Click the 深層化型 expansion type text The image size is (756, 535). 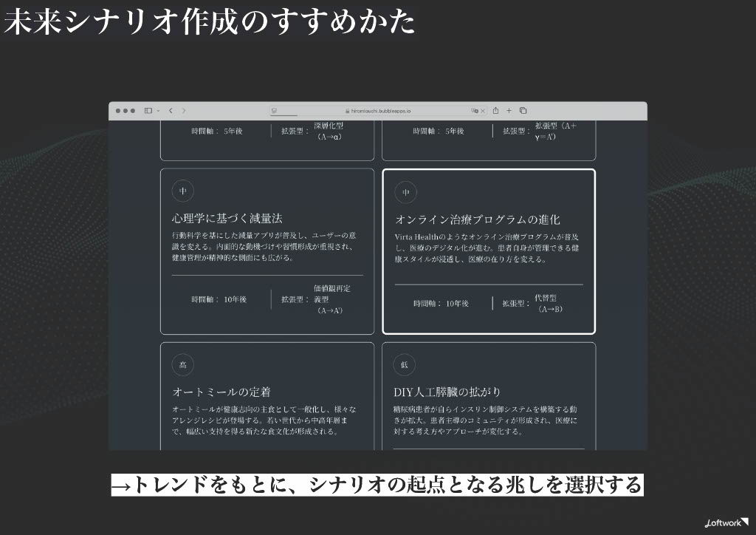tap(329, 131)
